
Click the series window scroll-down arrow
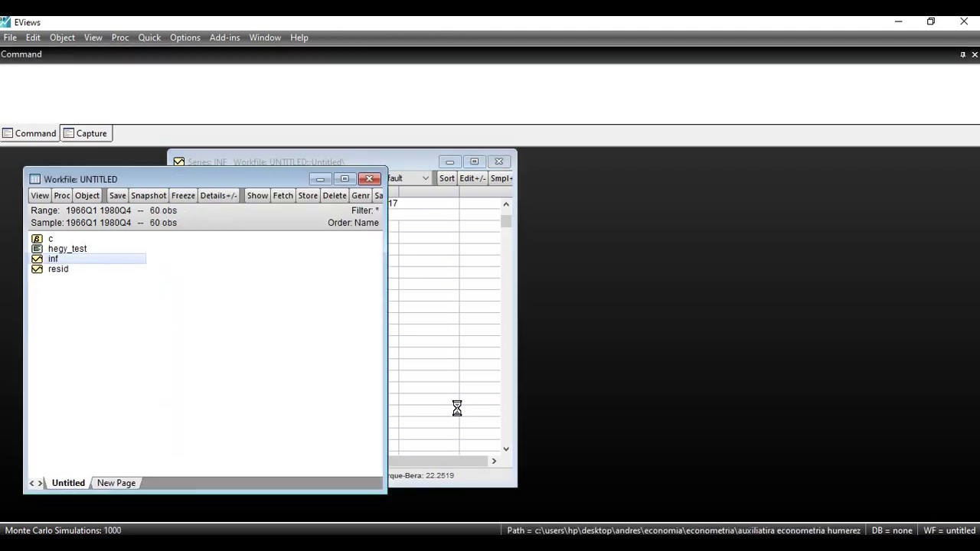pos(505,449)
